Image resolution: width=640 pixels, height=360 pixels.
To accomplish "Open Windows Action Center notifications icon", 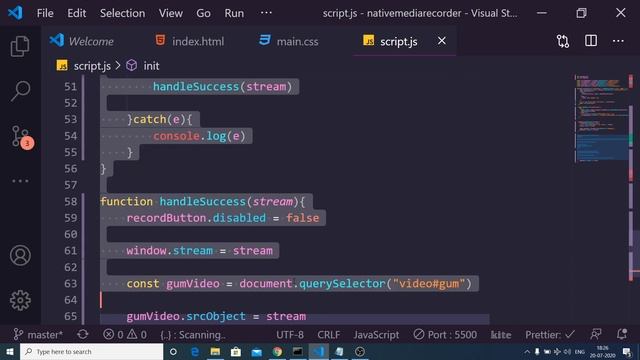I will 627,351.
